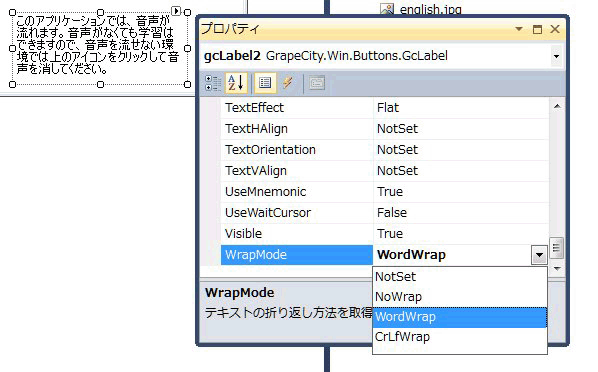Select the UseWaitCursor property row
598x372 pixels.
click(385, 213)
